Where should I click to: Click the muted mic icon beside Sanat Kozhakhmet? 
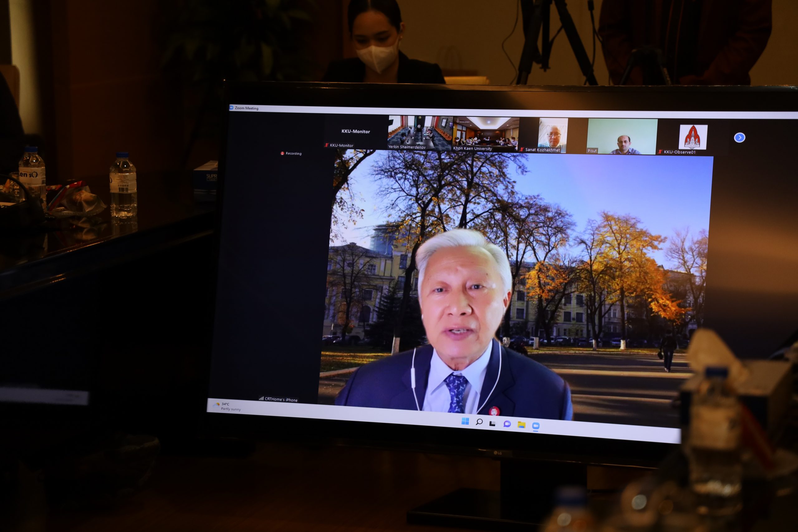522,149
